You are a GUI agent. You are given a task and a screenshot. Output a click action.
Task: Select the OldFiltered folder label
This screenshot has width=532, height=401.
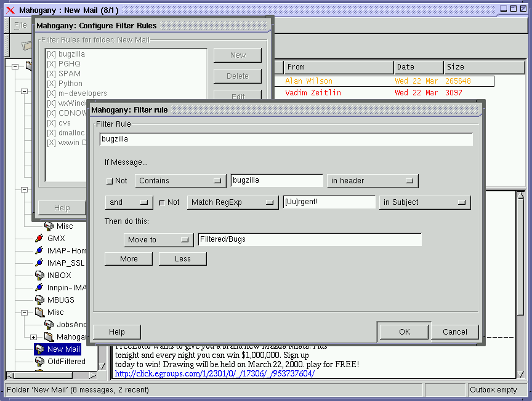coord(66,362)
